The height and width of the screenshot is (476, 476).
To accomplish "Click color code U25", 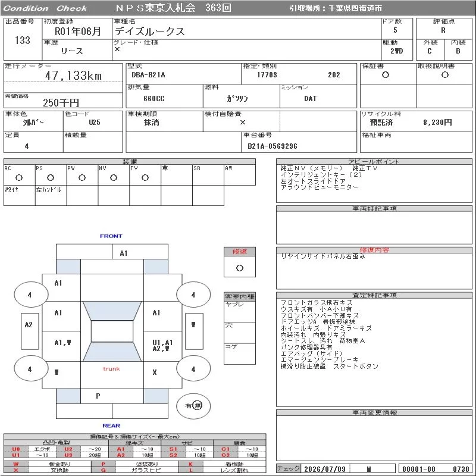I will point(95,123).
